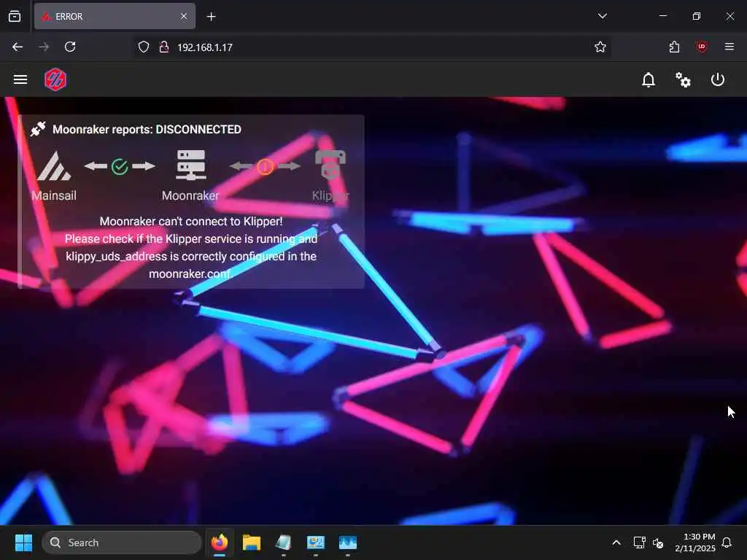
Task: Open the power menu icon in Mainsail
Action: pyautogui.click(x=718, y=79)
